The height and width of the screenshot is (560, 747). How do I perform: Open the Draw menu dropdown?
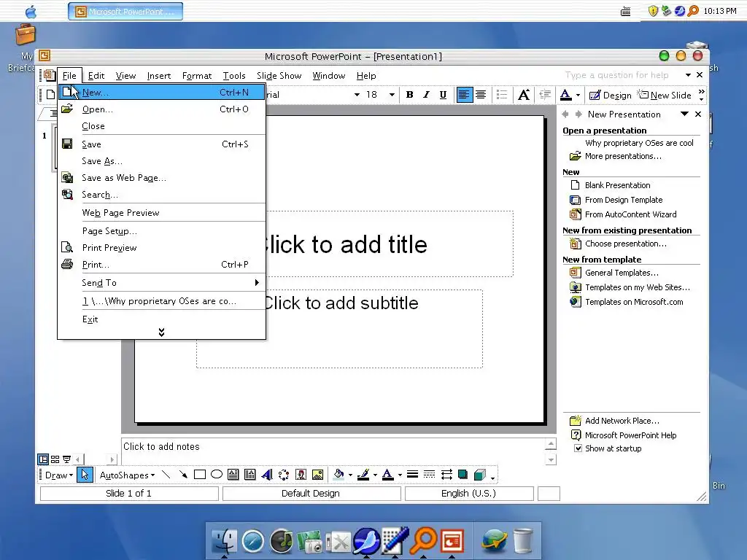pos(59,475)
